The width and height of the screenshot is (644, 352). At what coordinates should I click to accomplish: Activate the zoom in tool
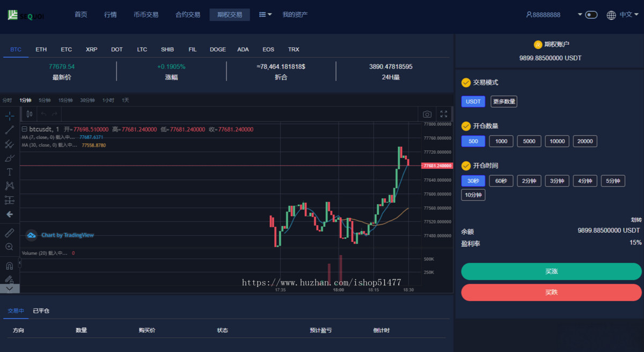click(x=10, y=247)
